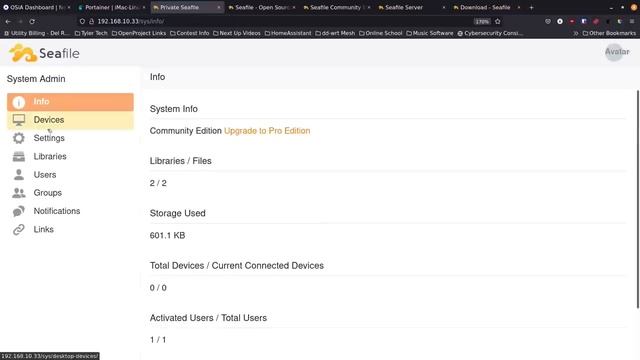Screen dimensions: 640x360
Task: Click the 170% zoom indicator
Action: pyautogui.click(x=482, y=21)
